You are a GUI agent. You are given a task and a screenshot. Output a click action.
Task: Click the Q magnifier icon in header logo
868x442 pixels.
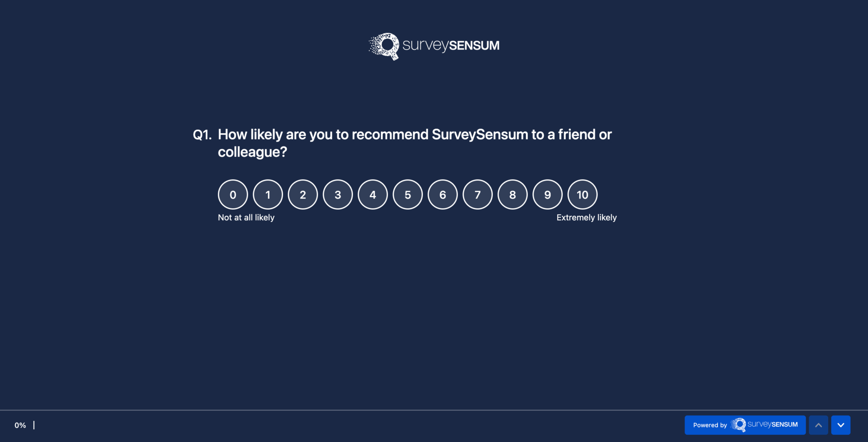(384, 46)
